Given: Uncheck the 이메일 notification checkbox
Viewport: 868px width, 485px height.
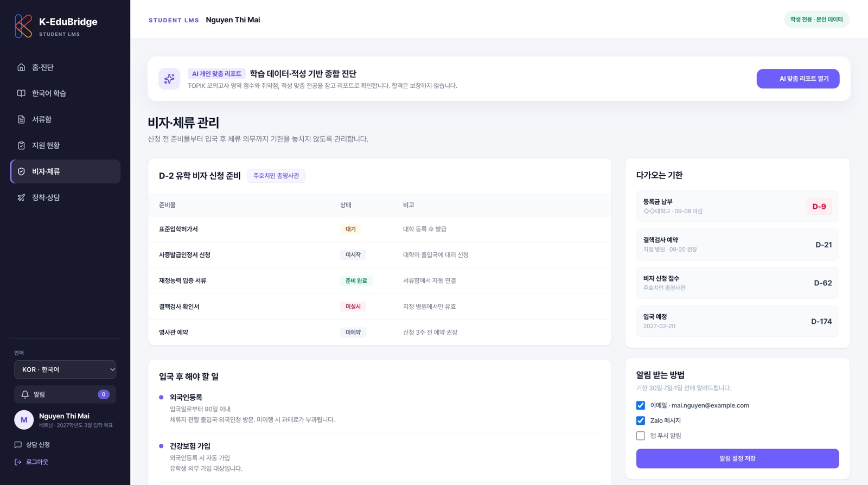Looking at the screenshot, I should tap(641, 405).
